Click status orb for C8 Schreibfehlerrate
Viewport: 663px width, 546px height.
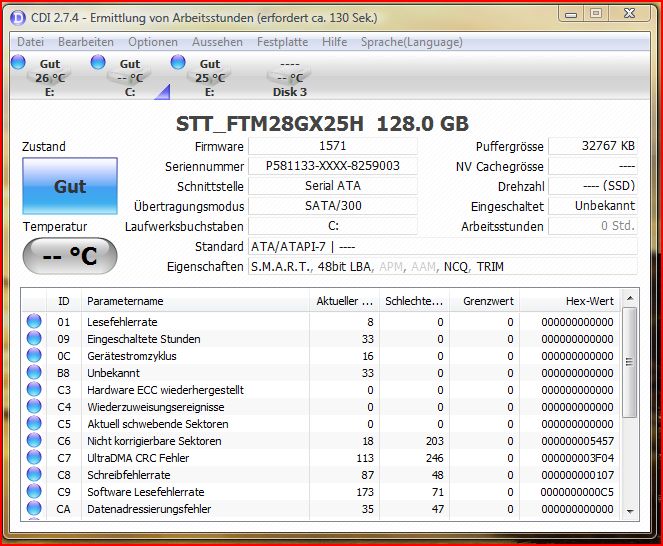coord(34,475)
